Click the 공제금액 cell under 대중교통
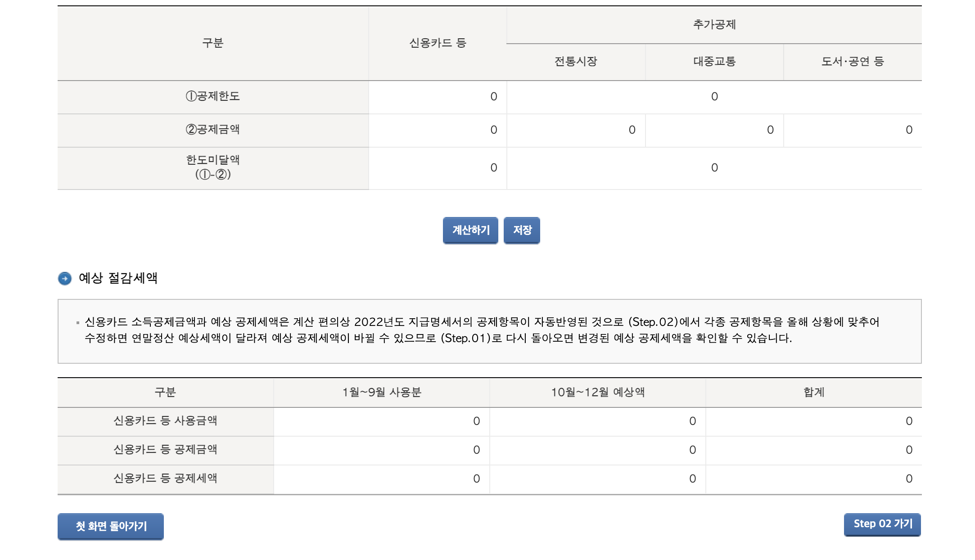The width and height of the screenshot is (975, 560). click(x=713, y=130)
